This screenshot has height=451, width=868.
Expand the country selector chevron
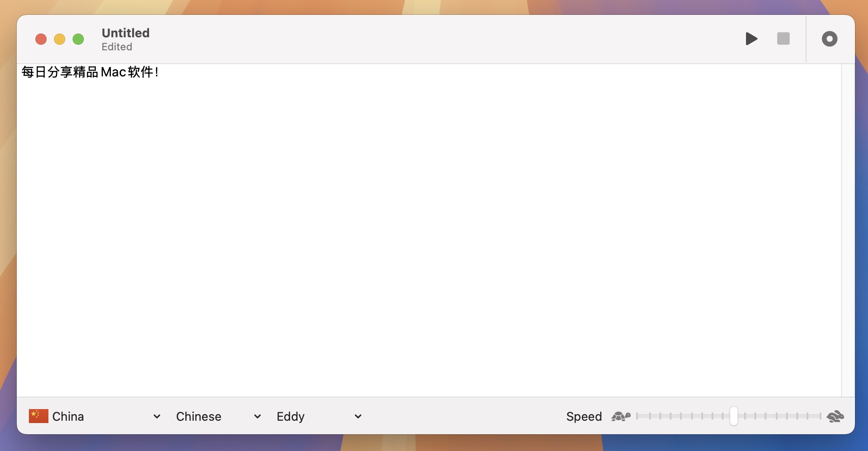[156, 416]
